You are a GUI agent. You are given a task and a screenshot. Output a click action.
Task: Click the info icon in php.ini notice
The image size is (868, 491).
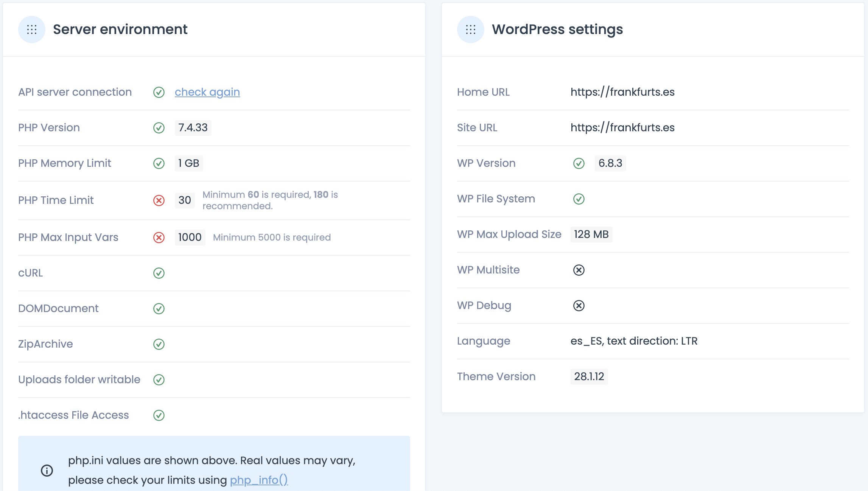tap(47, 471)
